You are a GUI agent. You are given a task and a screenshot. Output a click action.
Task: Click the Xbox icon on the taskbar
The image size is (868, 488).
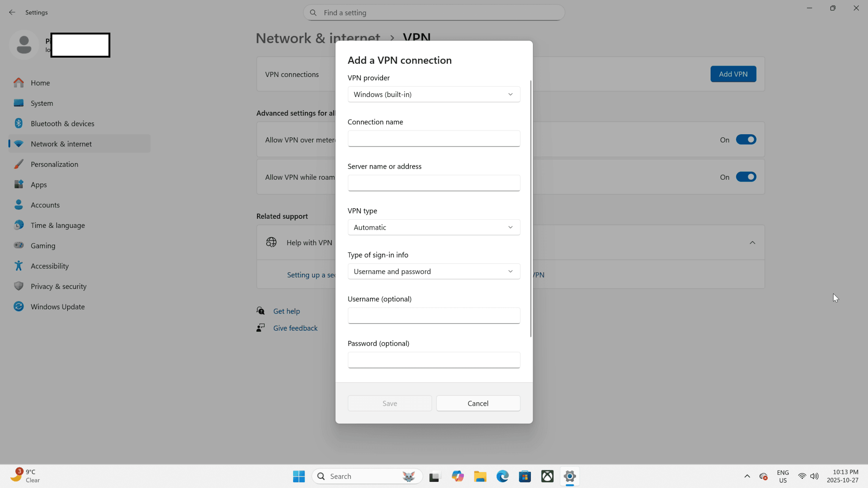(547, 476)
